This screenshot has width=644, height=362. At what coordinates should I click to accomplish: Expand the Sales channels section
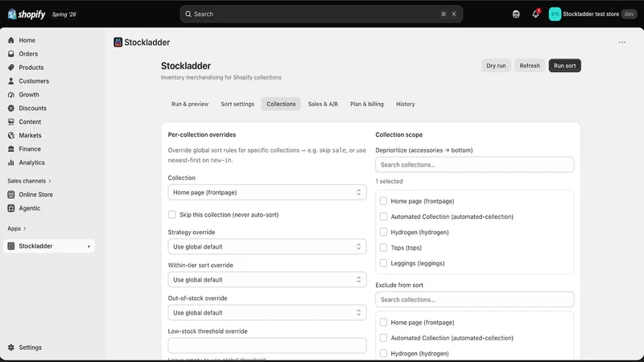tap(29, 181)
